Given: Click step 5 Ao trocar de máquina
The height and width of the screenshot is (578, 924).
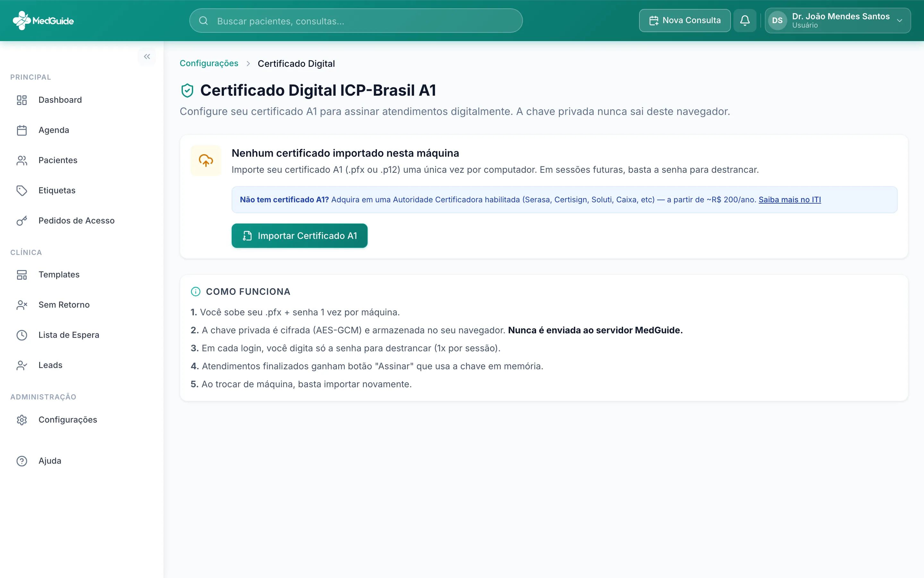Looking at the screenshot, I should [301, 384].
